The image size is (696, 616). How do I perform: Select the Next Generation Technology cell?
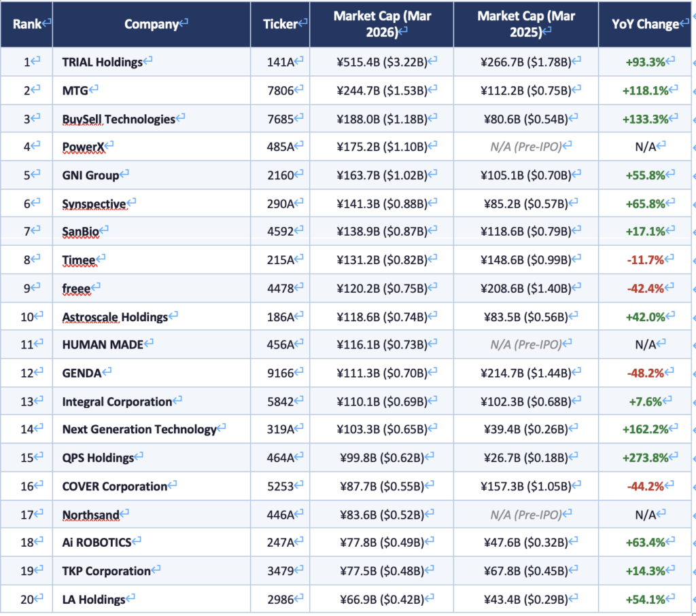139,429
